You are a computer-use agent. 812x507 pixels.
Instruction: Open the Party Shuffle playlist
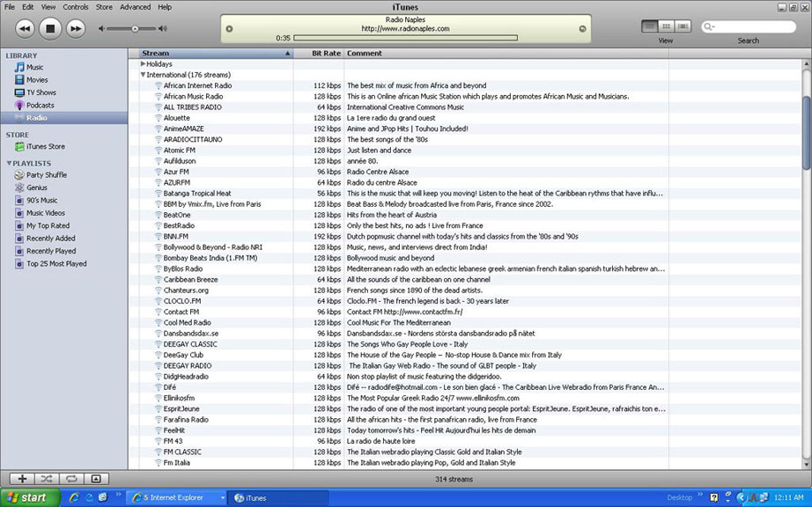(x=41, y=175)
